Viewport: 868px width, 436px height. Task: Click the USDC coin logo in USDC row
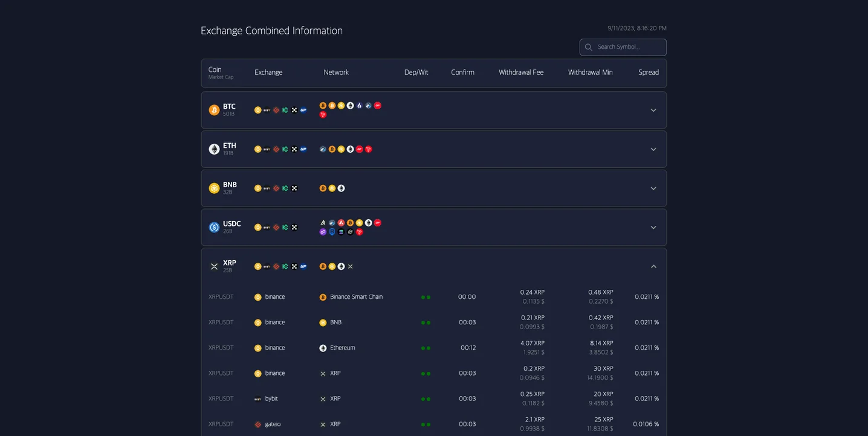click(214, 227)
